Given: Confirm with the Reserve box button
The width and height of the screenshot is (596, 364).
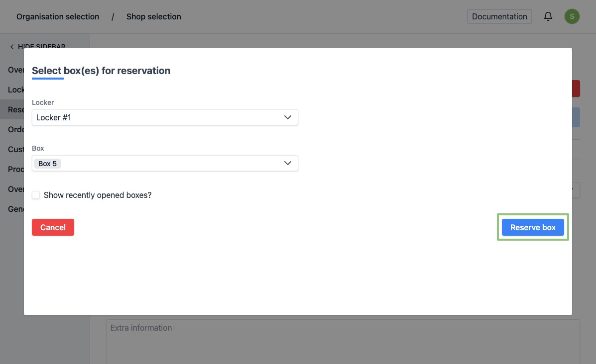Looking at the screenshot, I should (x=533, y=227).
